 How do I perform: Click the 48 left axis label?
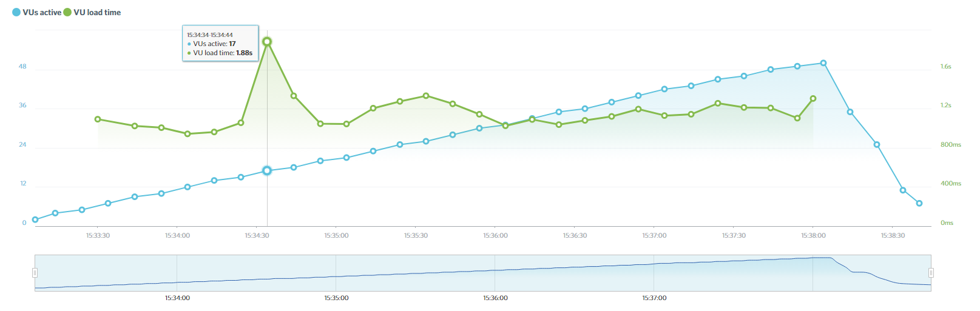(22, 67)
